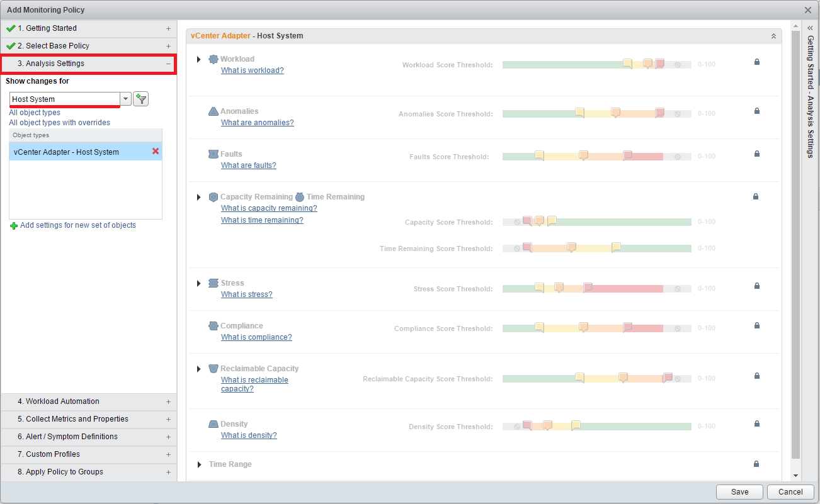Unlock the Workload settings lock
This screenshot has height=504, width=820.
[756, 62]
